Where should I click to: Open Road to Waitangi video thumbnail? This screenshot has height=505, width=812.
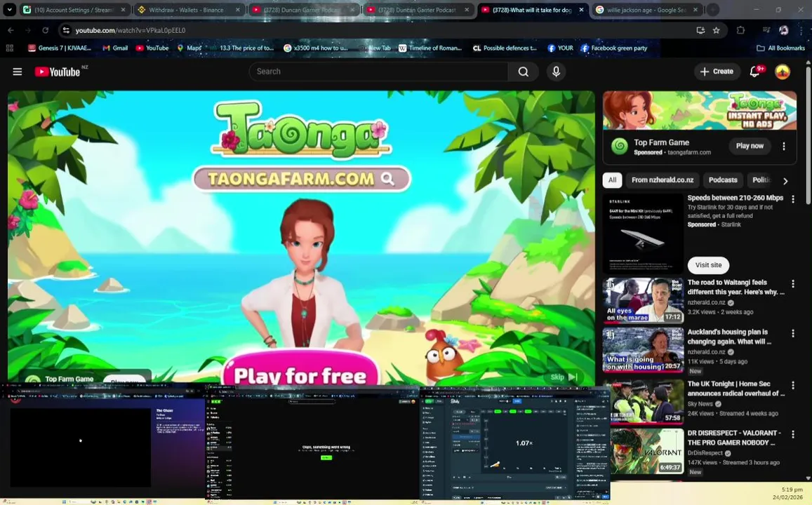643,301
